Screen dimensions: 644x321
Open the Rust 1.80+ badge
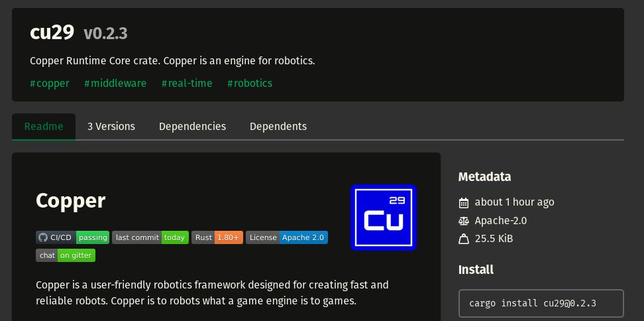217,237
